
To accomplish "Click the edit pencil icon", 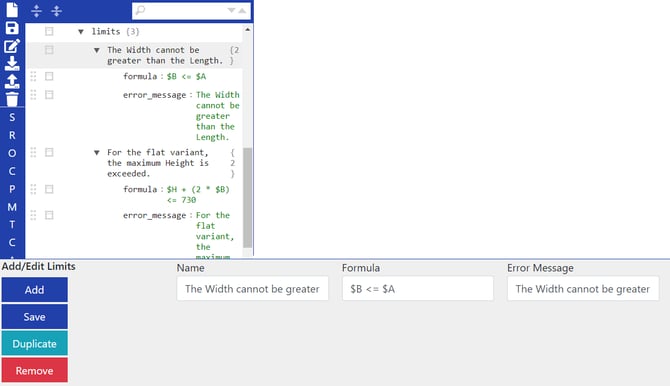I will (12, 46).
